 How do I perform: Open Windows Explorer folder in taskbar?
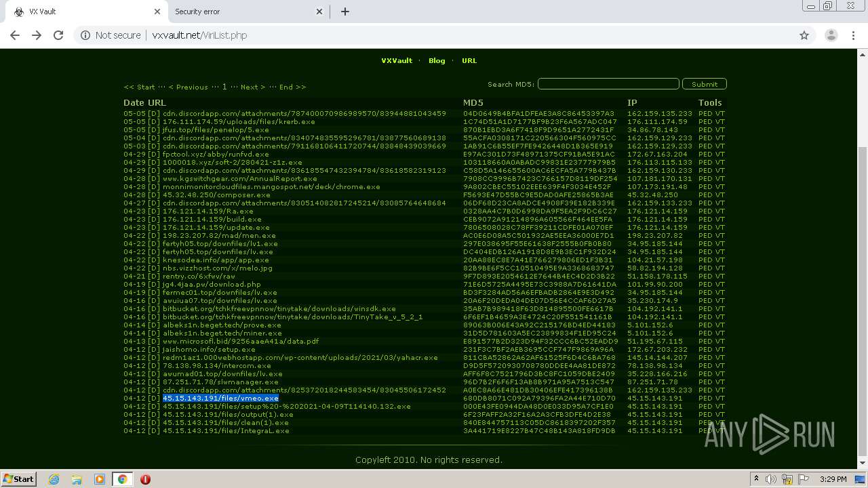point(77,479)
